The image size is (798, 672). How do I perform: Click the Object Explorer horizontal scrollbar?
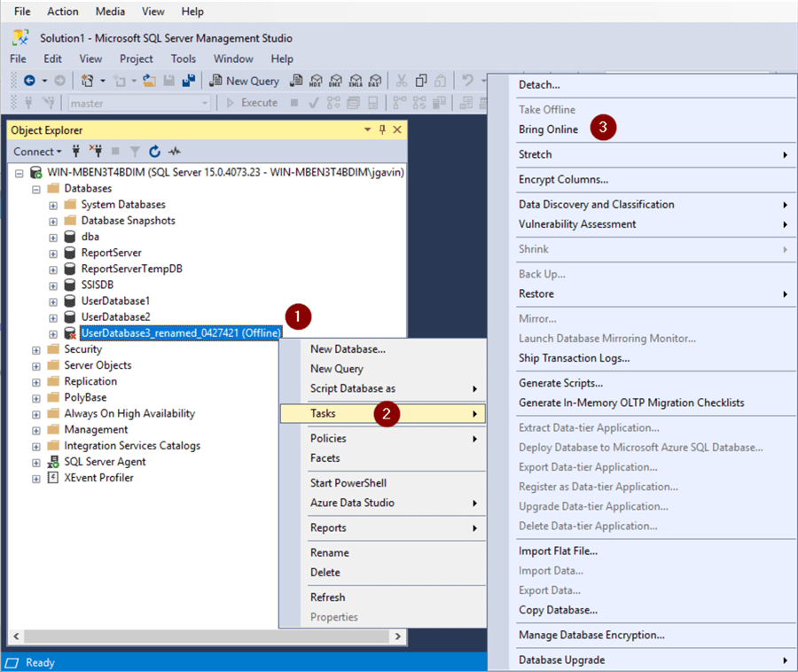click(177, 637)
